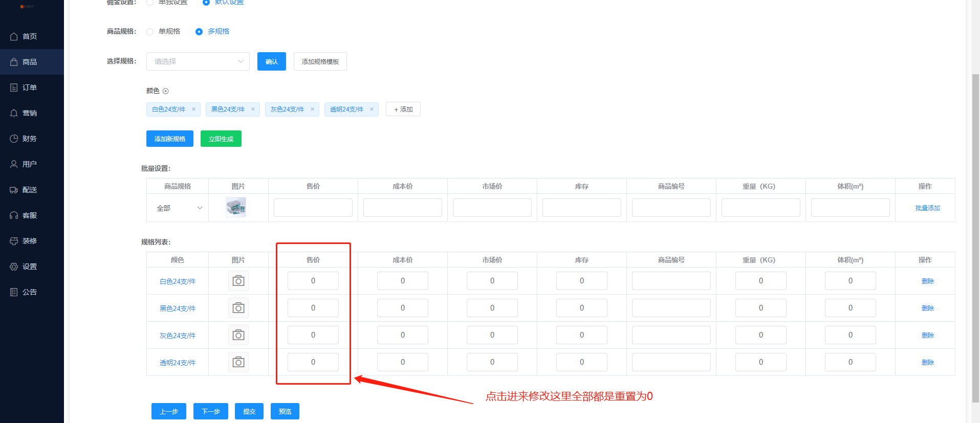Open the 请选择 spec dropdown
This screenshot has width=980, height=423.
(x=198, y=61)
